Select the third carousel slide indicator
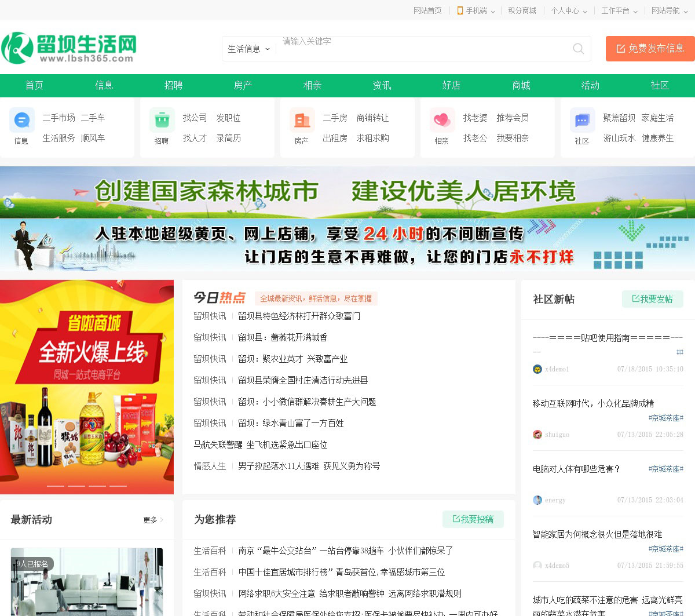The image size is (695, 616). pos(97,486)
